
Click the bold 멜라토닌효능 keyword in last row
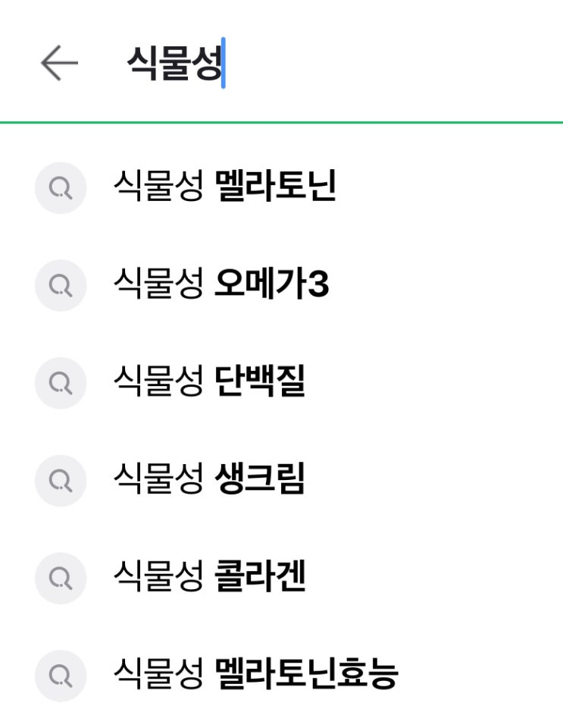306,675
